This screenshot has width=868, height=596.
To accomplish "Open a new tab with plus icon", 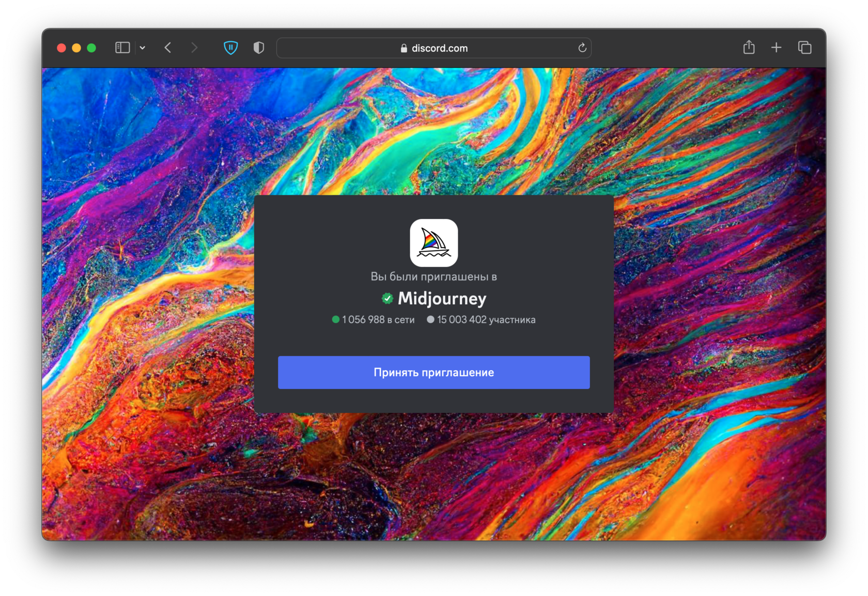I will click(776, 48).
